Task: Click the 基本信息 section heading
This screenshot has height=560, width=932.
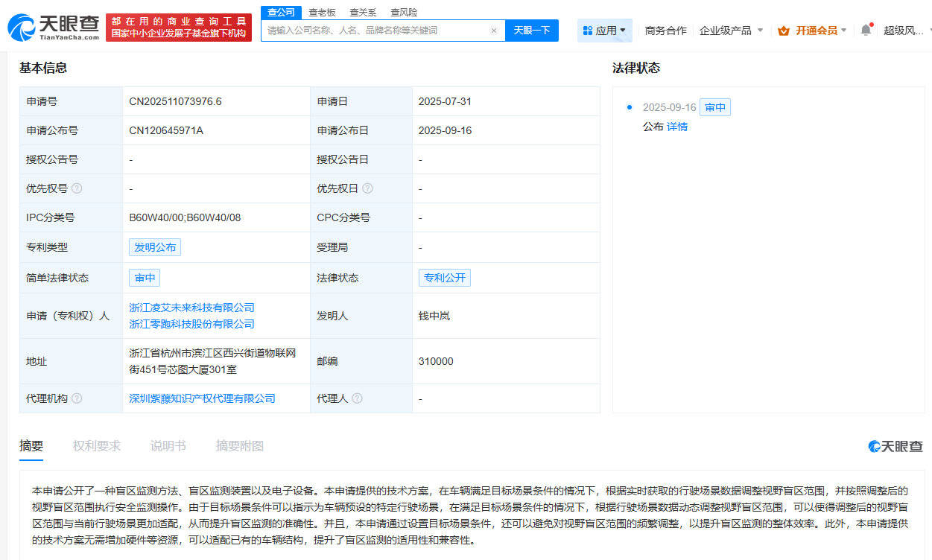Action: pyautogui.click(x=43, y=68)
